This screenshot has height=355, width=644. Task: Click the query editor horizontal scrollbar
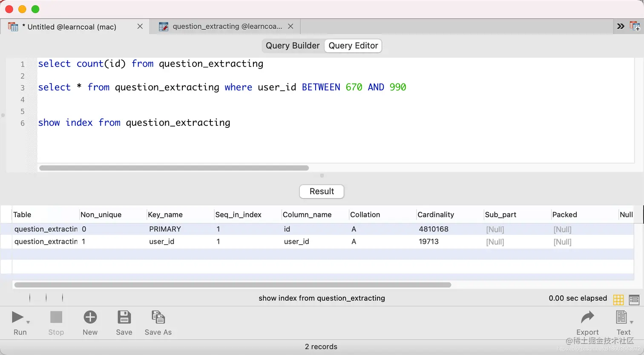tap(174, 168)
